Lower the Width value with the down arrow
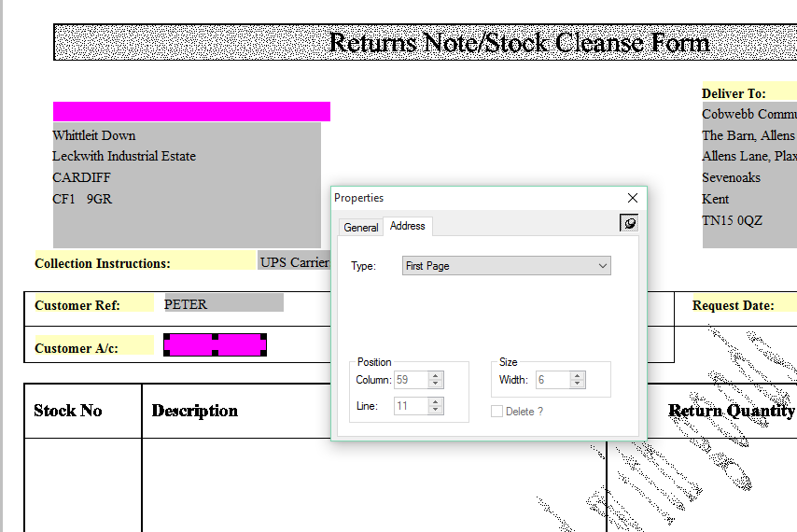797x532 pixels. click(577, 385)
